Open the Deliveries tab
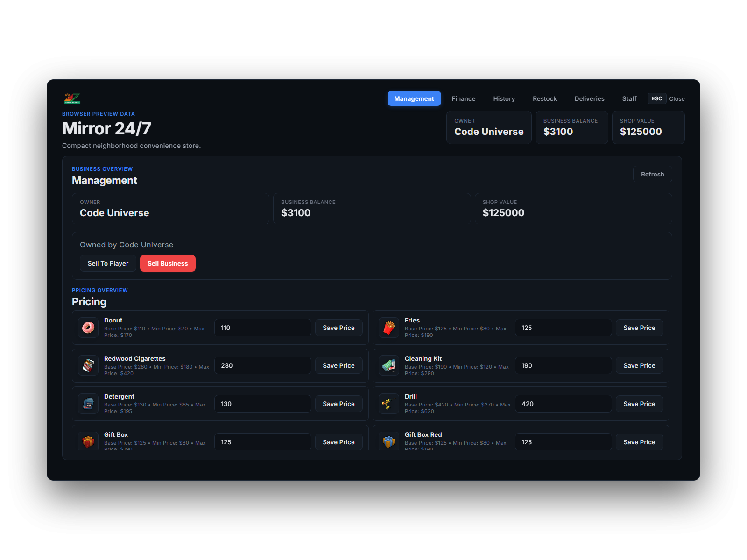Image resolution: width=747 pixels, height=560 pixels. [x=590, y=98]
